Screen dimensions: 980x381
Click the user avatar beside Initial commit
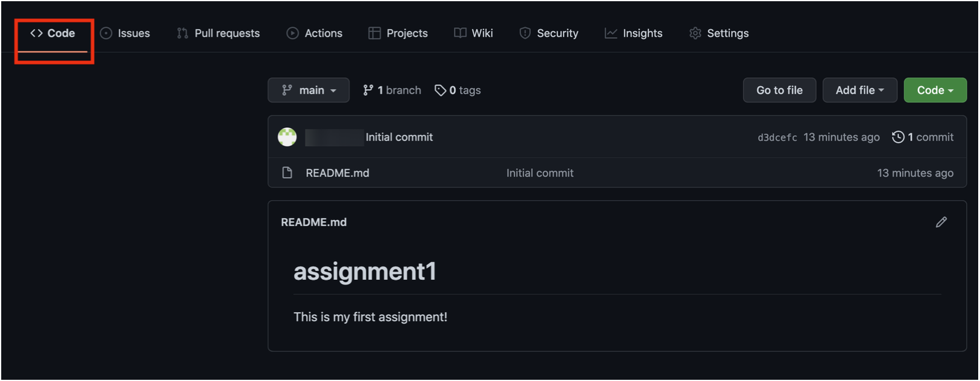(287, 137)
